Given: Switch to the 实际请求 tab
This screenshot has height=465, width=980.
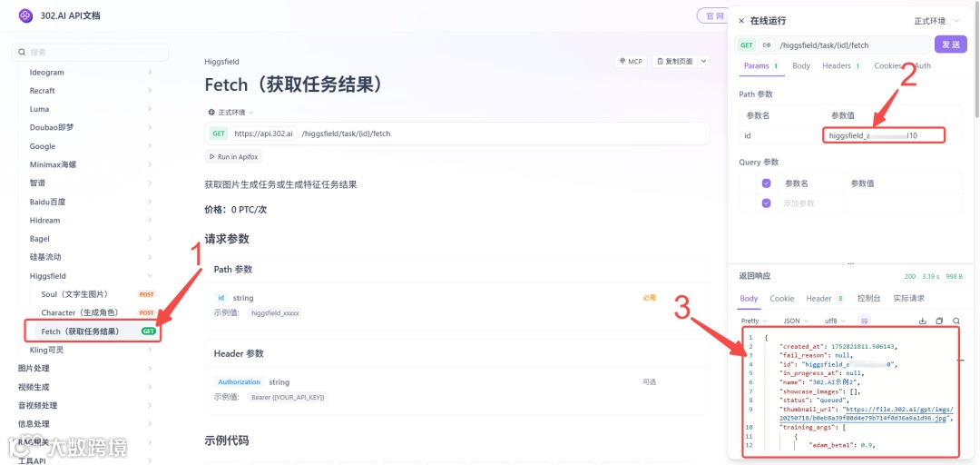Looking at the screenshot, I should click(908, 299).
